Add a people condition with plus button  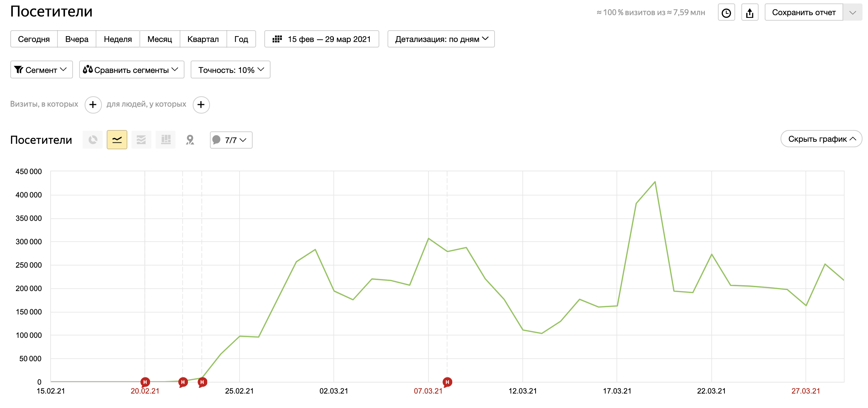point(201,105)
